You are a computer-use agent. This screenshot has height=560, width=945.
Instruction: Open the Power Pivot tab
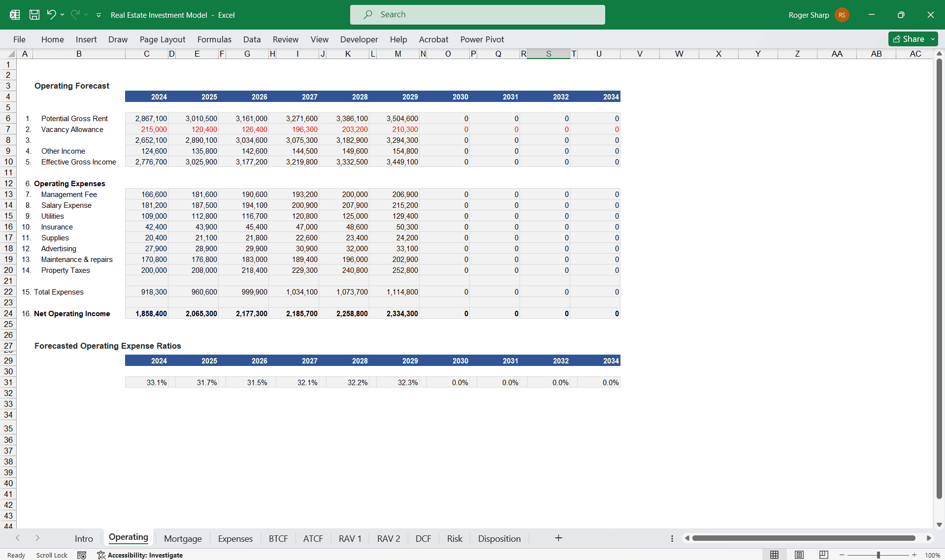482,39
